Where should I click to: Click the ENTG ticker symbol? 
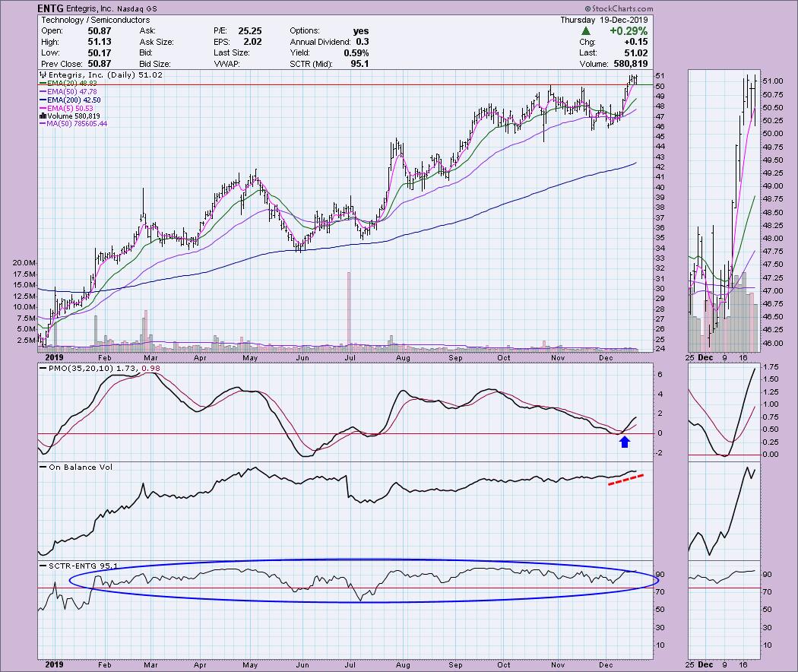pyautogui.click(x=50, y=8)
